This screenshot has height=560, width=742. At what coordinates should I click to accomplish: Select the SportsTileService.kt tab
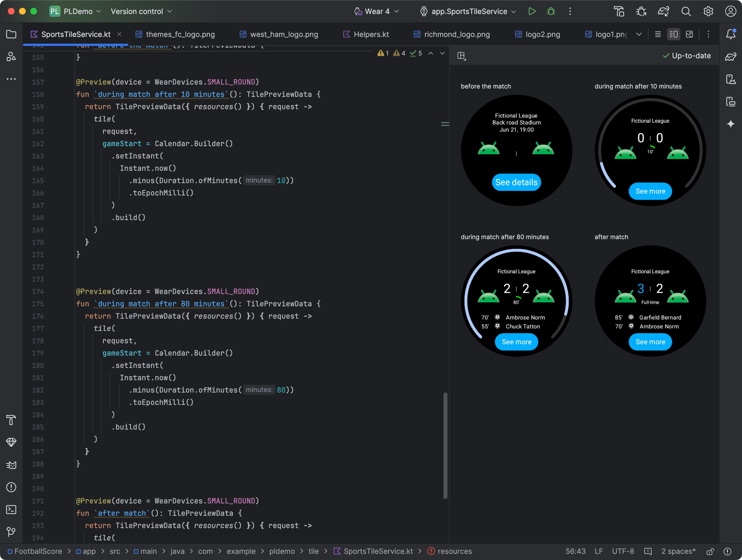[x=75, y=34]
